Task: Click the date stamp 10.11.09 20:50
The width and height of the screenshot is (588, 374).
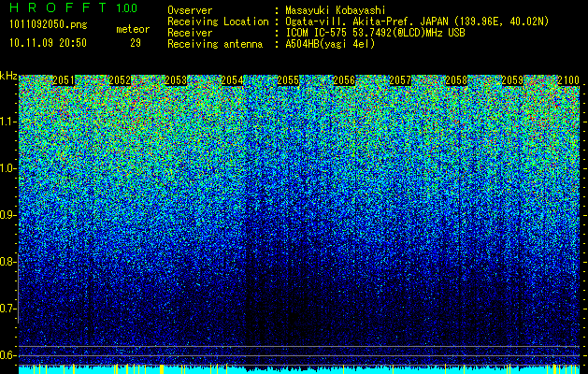Action: click(48, 43)
